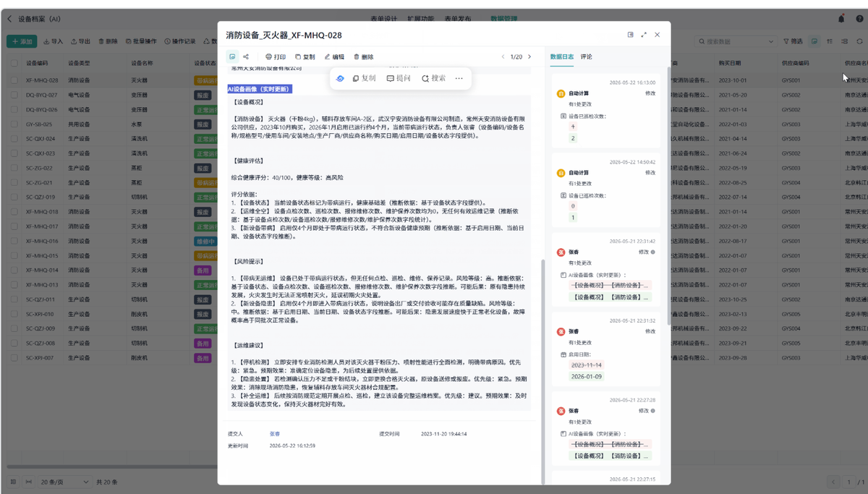
Task: Check the row DQ-BYQ-026 checkbox
Action: click(x=14, y=109)
